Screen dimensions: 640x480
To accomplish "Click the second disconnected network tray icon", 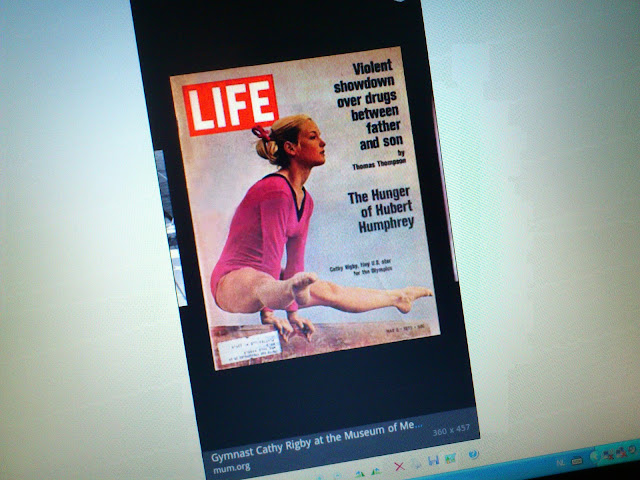I will tap(621, 453).
